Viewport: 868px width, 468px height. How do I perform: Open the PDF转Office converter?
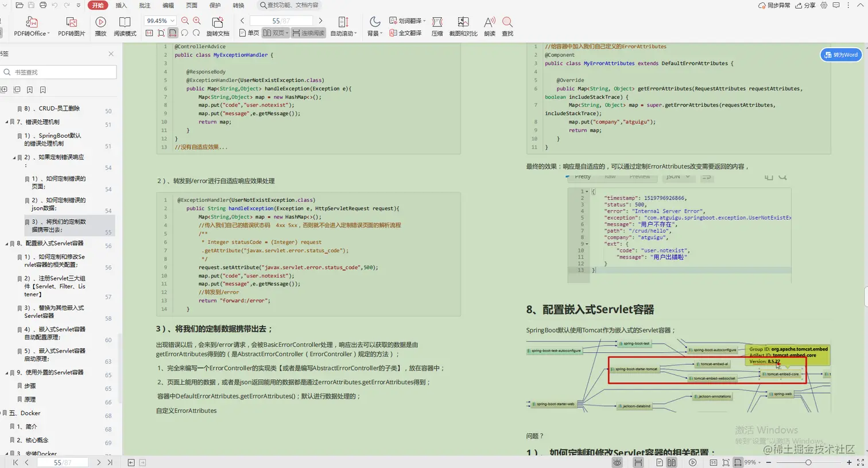(31, 26)
